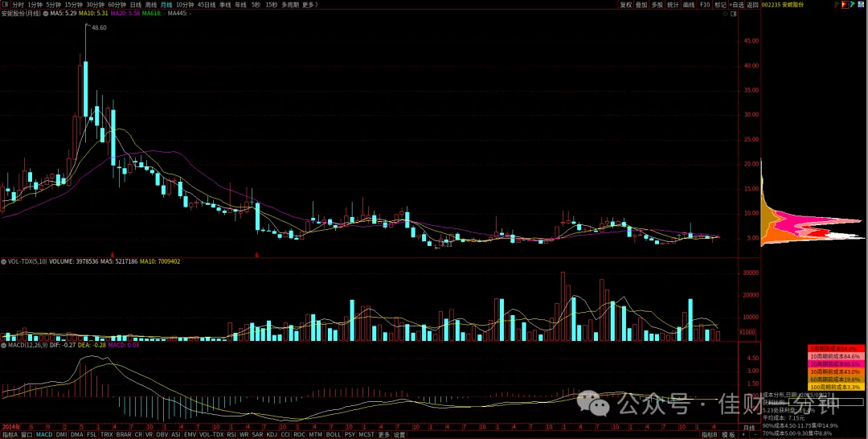Switch to 季线 quarterly chart
This screenshot has height=439, width=868.
coord(225,5)
